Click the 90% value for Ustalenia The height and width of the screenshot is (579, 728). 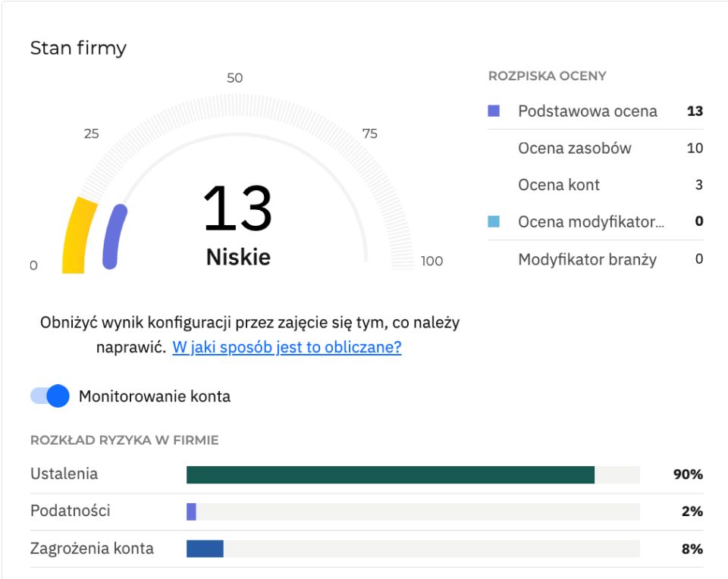[x=688, y=475]
